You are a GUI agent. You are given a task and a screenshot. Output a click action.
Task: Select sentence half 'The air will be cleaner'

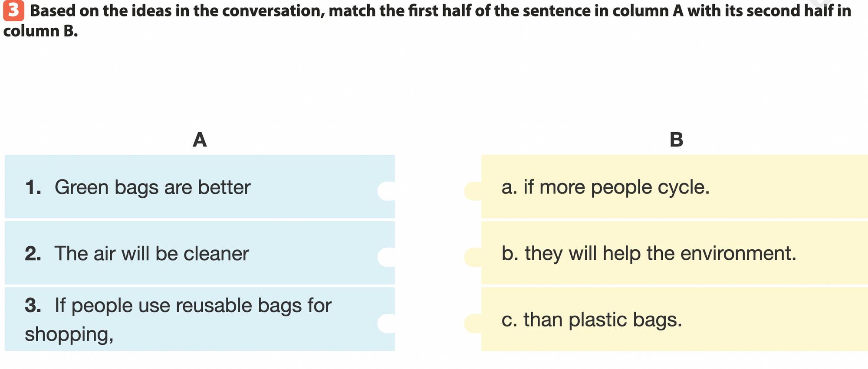click(151, 254)
